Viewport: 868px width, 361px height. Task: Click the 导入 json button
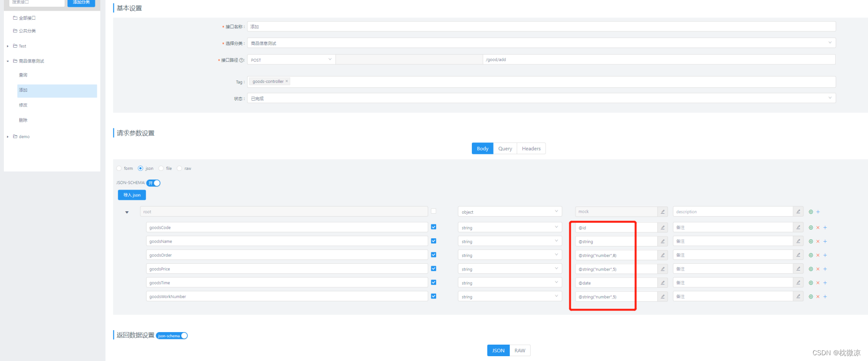click(132, 195)
